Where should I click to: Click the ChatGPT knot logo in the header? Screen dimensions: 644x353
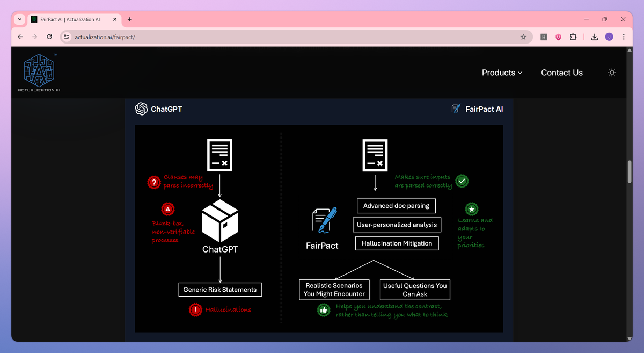point(141,109)
